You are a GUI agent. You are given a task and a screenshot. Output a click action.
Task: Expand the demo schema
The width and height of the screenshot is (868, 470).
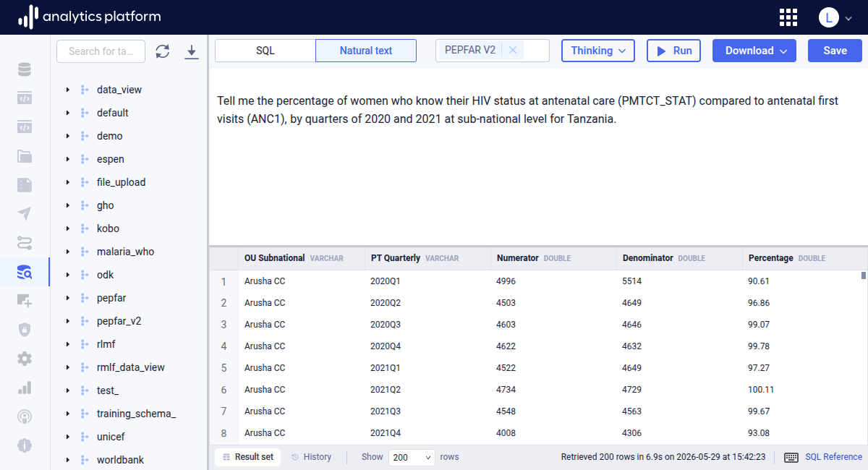click(x=67, y=136)
